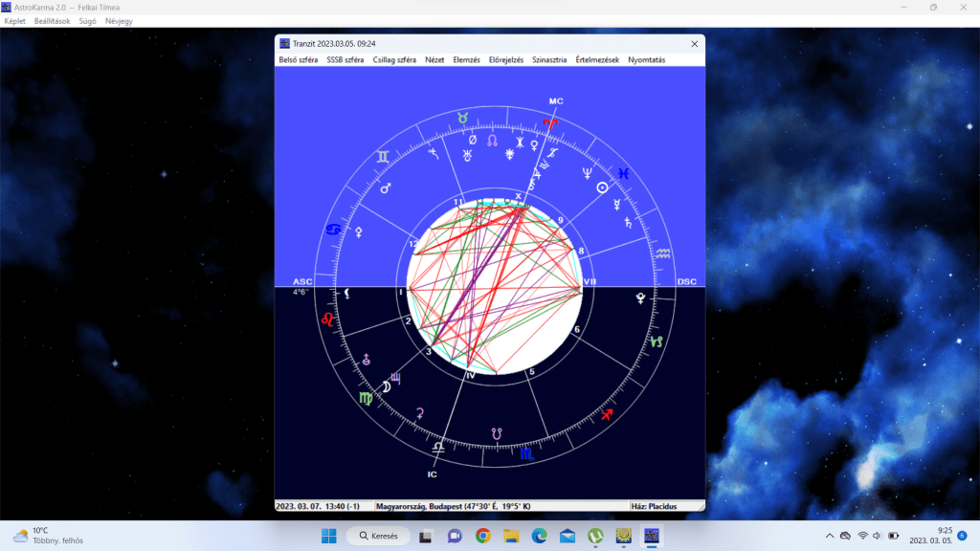The height and width of the screenshot is (551, 980).
Task: Open Képlet menu in main window
Action: click(x=15, y=21)
